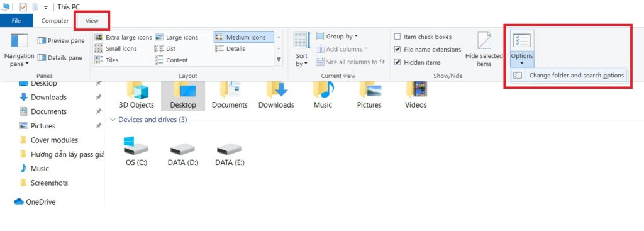Select Screenshots folder in sidebar
This screenshot has width=644, height=231.
click(44, 183)
